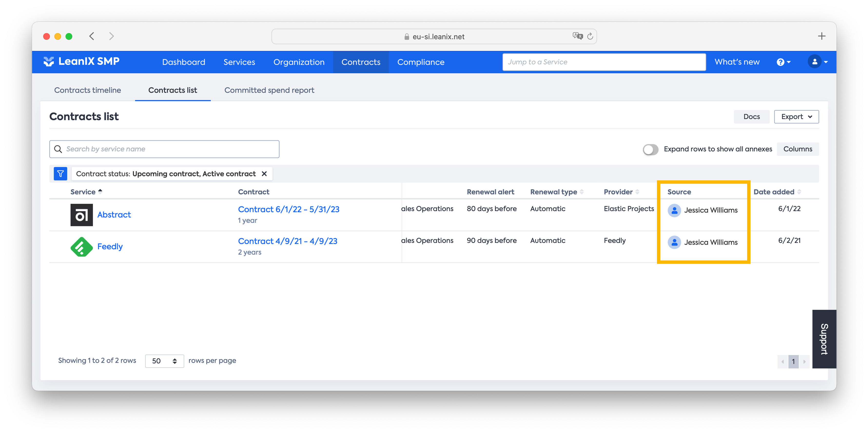The image size is (868, 433).
Task: Click the Source column header
Action: pos(679,192)
